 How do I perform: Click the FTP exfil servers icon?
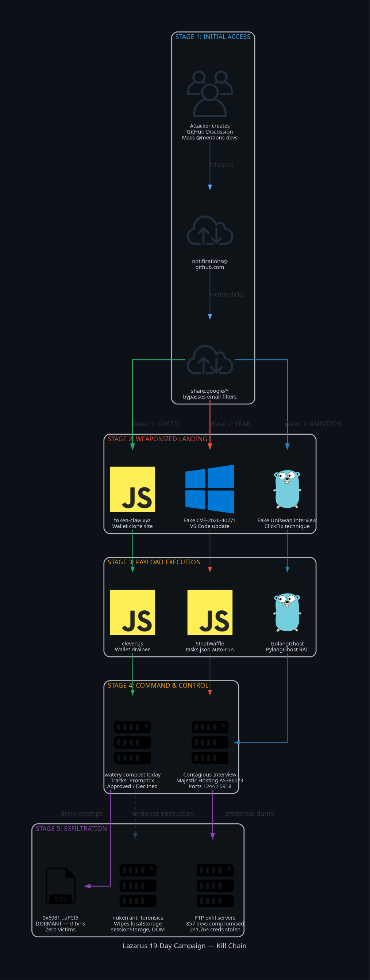(215, 885)
